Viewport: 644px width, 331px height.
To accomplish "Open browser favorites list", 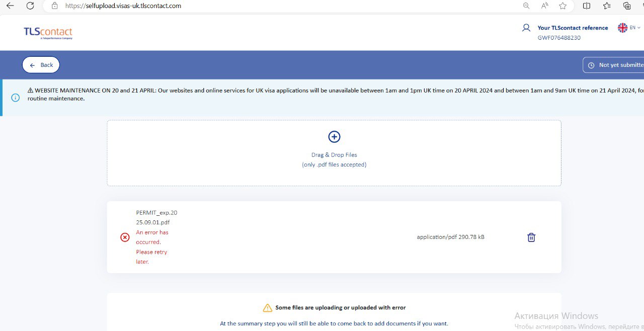I will click(x=607, y=6).
